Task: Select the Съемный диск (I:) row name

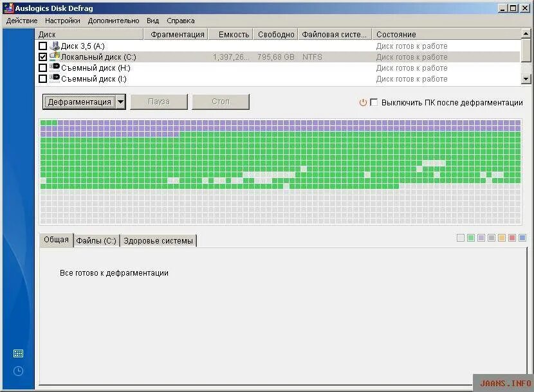Action: [x=94, y=78]
